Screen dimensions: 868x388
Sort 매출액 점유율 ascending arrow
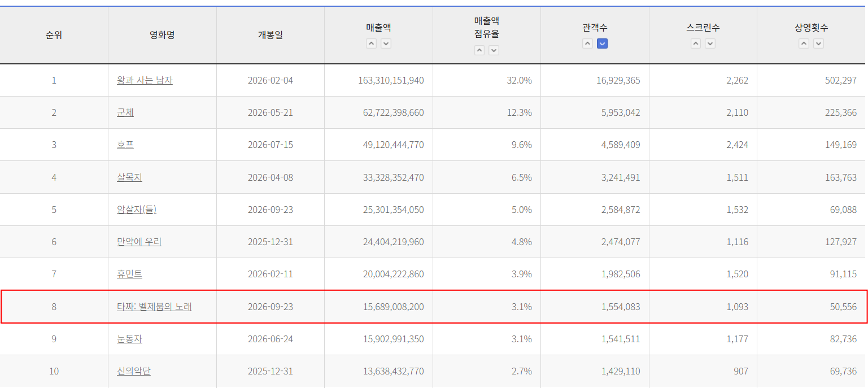tap(479, 50)
